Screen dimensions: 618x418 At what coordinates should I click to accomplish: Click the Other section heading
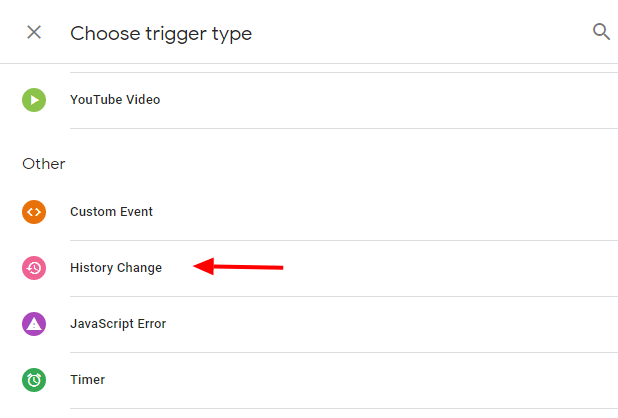44,163
